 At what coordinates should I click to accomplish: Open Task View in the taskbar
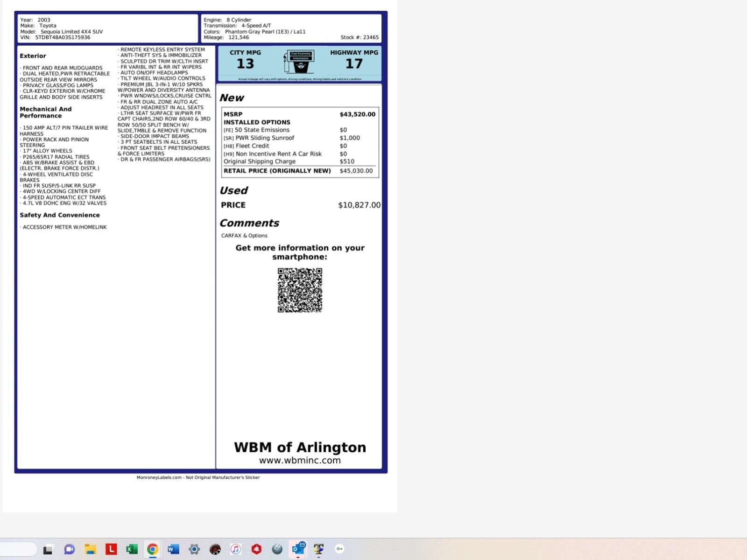point(48,549)
